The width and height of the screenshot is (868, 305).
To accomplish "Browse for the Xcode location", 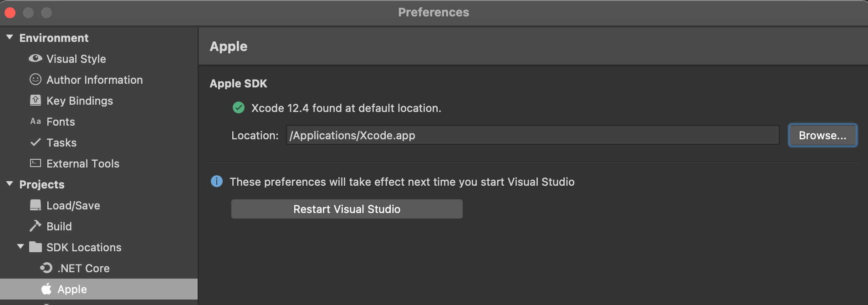I will click(822, 135).
